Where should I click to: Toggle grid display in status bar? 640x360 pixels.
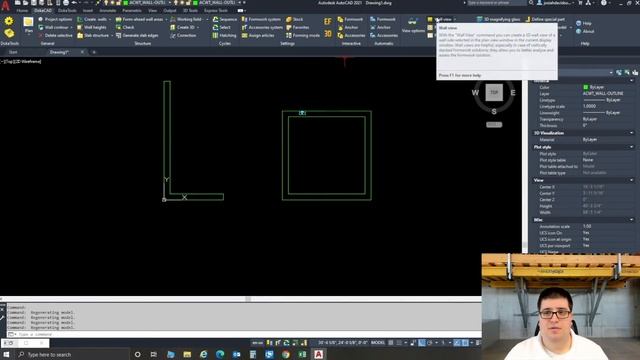[x=391, y=343]
